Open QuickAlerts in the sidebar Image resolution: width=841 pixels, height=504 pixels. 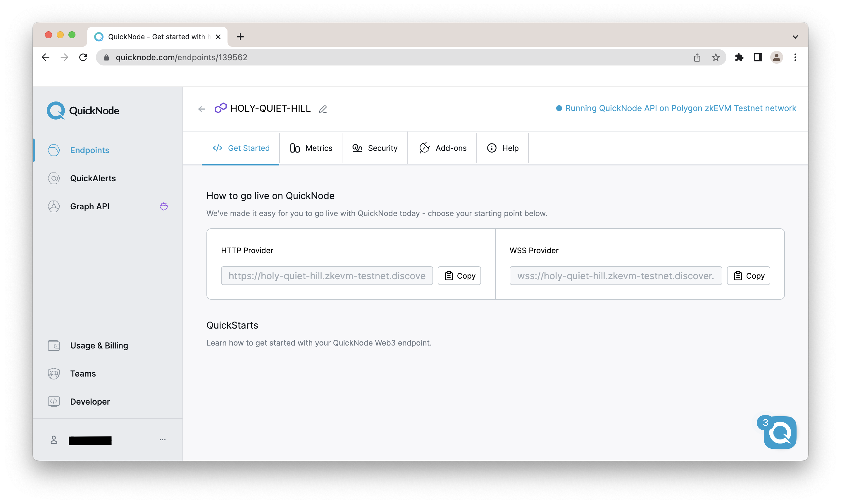[93, 178]
